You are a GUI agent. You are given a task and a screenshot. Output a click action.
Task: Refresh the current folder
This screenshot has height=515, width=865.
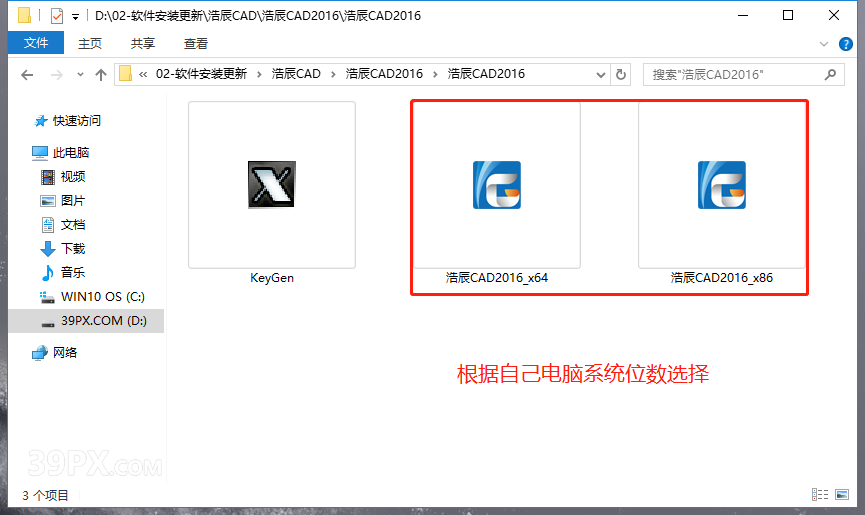tap(621, 74)
